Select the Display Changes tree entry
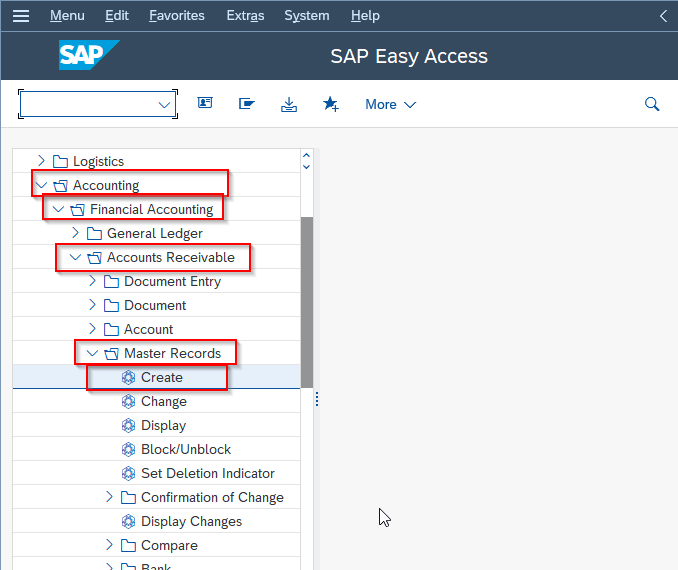 click(191, 522)
